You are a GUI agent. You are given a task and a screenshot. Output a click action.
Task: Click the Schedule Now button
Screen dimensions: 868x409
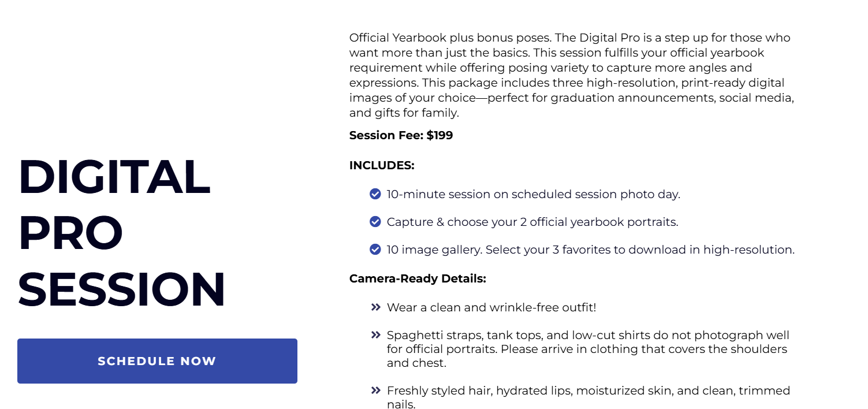[x=157, y=361]
